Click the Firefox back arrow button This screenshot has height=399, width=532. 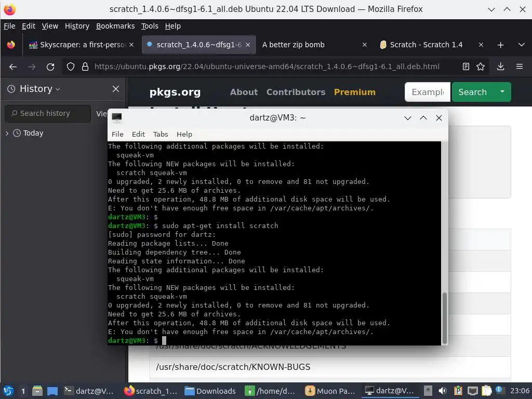[x=13, y=67]
